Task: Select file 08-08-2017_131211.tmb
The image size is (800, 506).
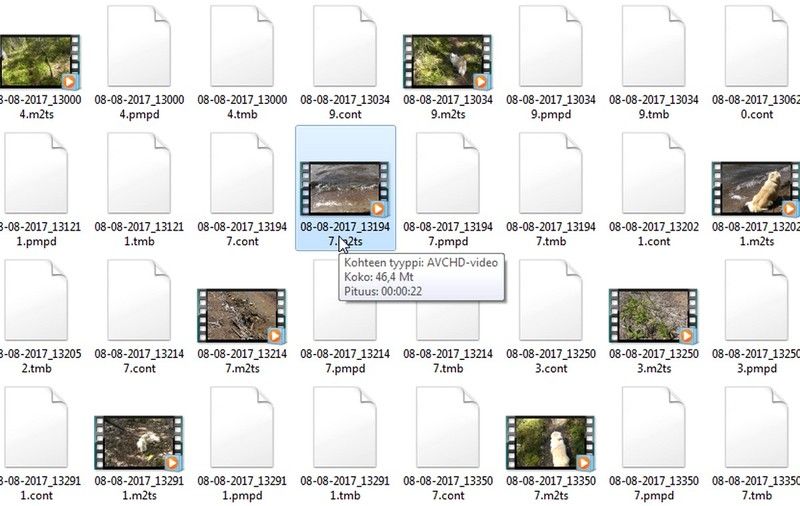Action: tap(139, 173)
